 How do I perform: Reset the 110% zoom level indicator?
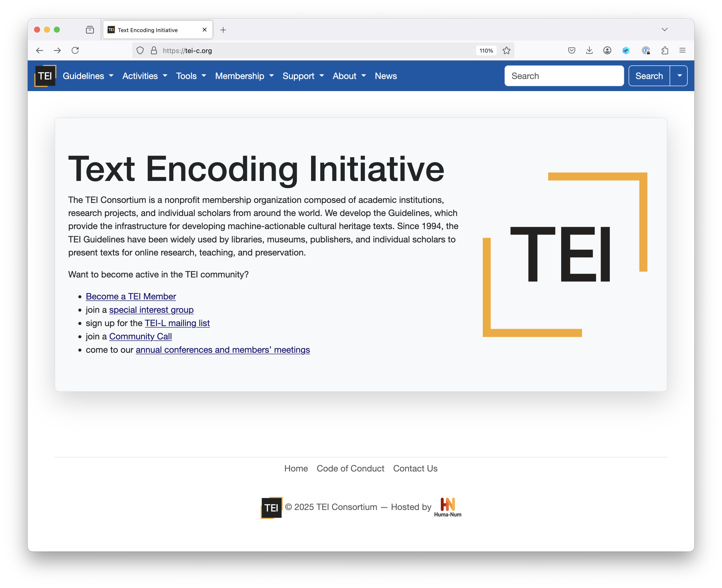click(486, 50)
